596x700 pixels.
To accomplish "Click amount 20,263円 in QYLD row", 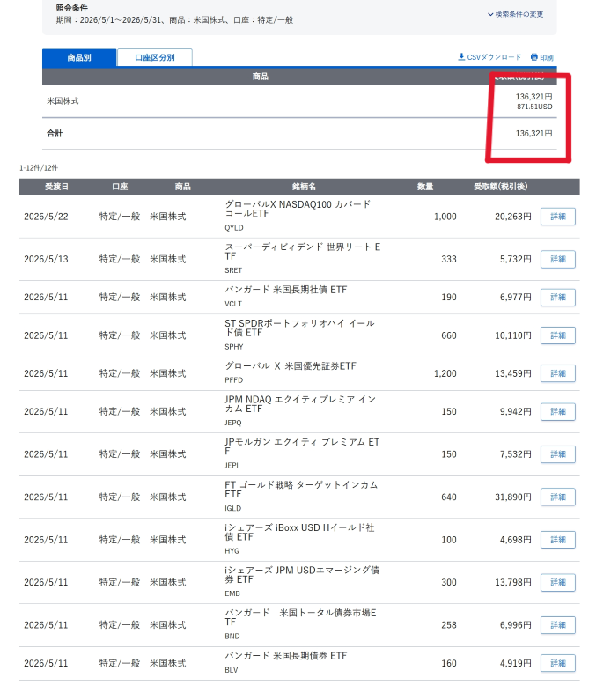I will pos(513,217).
